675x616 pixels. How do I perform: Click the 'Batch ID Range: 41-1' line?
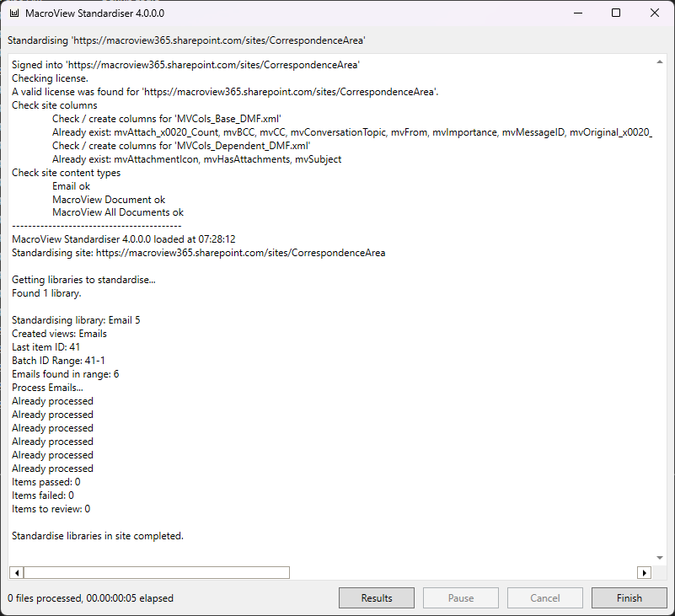pos(58,361)
